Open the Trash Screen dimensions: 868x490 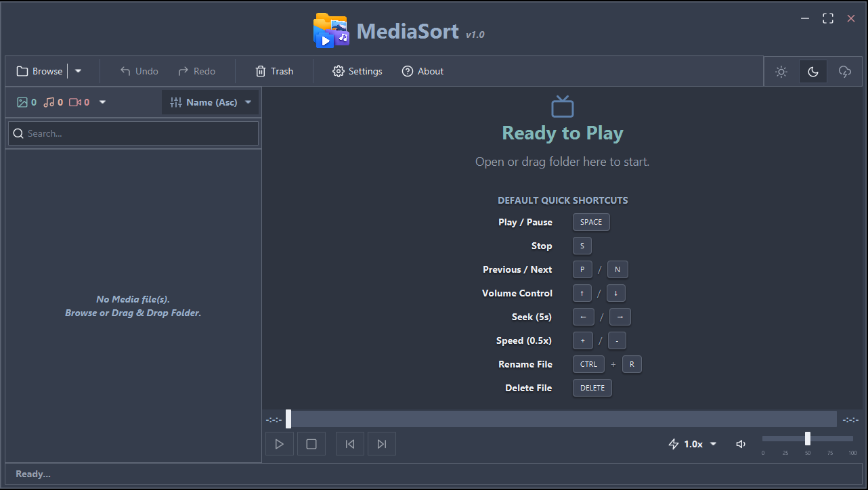[274, 71]
